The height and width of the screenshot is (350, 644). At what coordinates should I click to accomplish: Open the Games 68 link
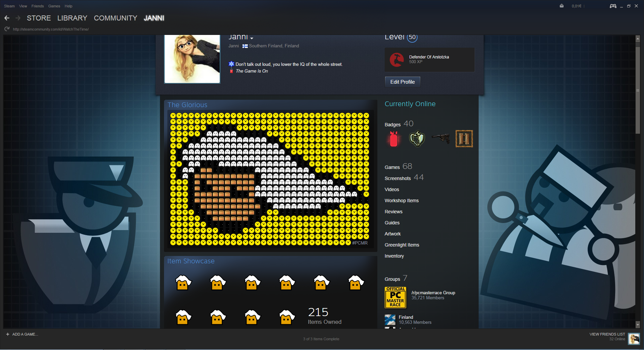tap(398, 167)
